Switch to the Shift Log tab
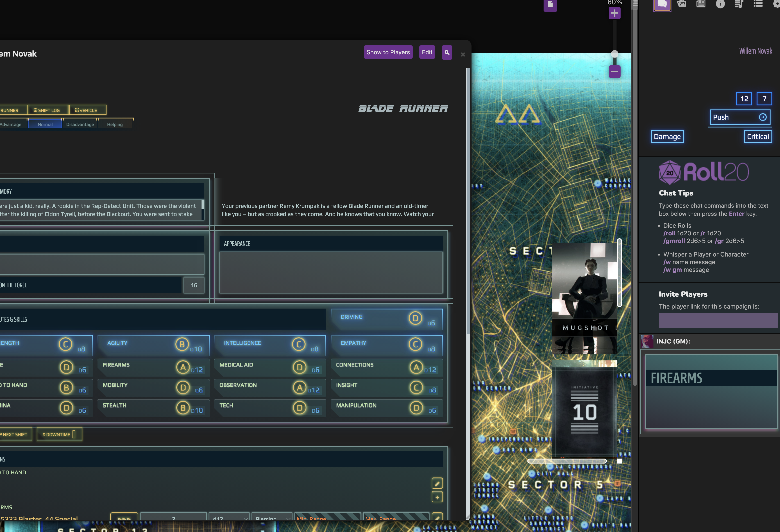 click(x=48, y=110)
